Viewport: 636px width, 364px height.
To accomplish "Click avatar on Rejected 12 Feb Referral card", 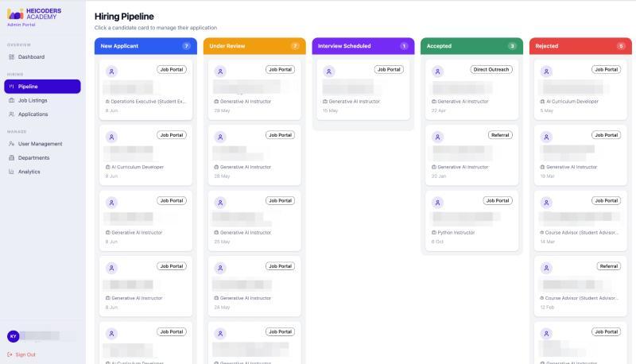I will [x=546, y=268].
